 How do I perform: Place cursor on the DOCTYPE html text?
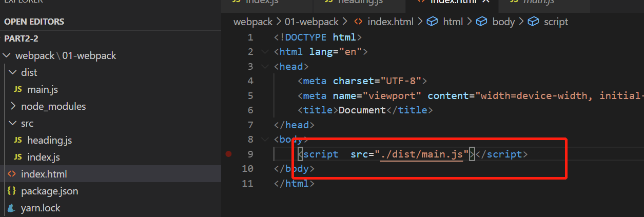coord(318,37)
